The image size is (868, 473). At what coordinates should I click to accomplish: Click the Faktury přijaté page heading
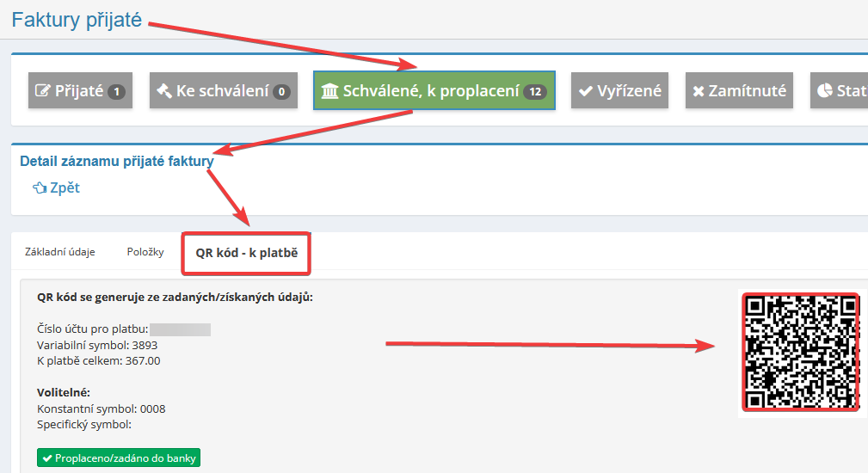[x=77, y=20]
